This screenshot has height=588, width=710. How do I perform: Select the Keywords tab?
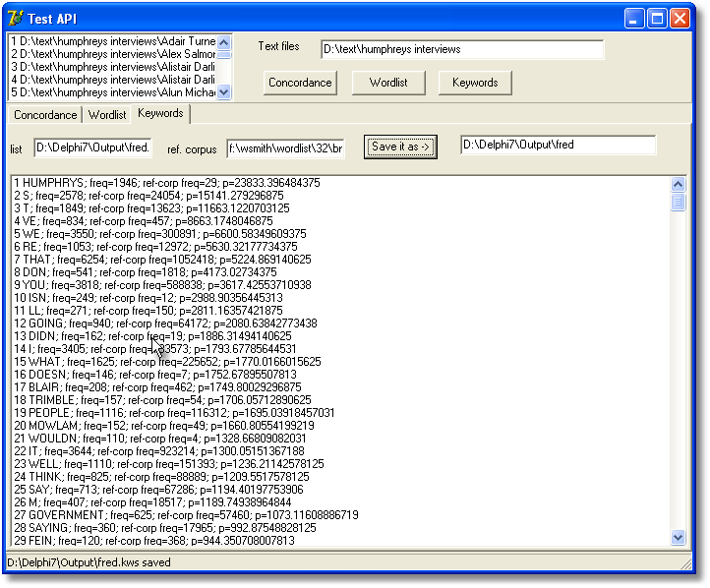[x=160, y=114]
